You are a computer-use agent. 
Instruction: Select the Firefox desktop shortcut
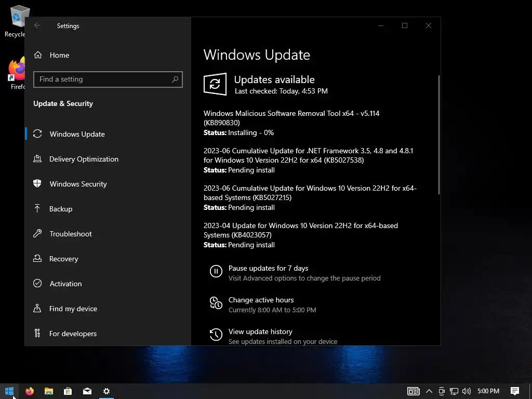16,73
